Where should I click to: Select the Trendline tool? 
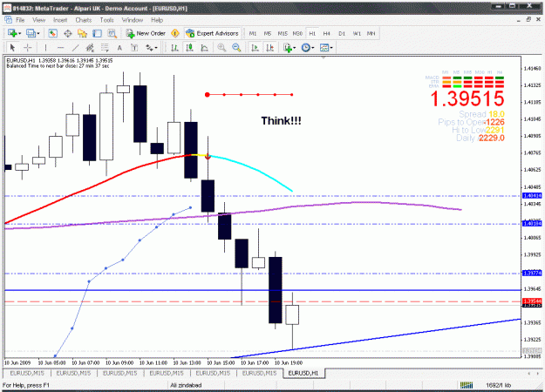tap(75, 48)
